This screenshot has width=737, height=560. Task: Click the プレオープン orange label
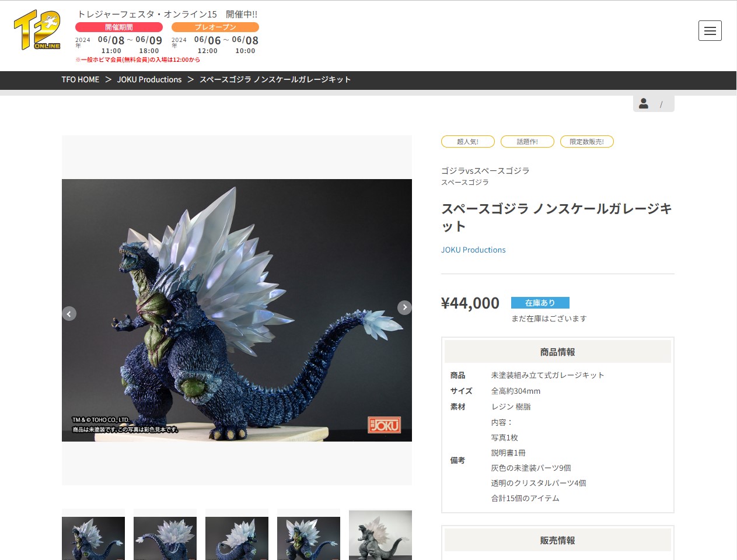215,27
